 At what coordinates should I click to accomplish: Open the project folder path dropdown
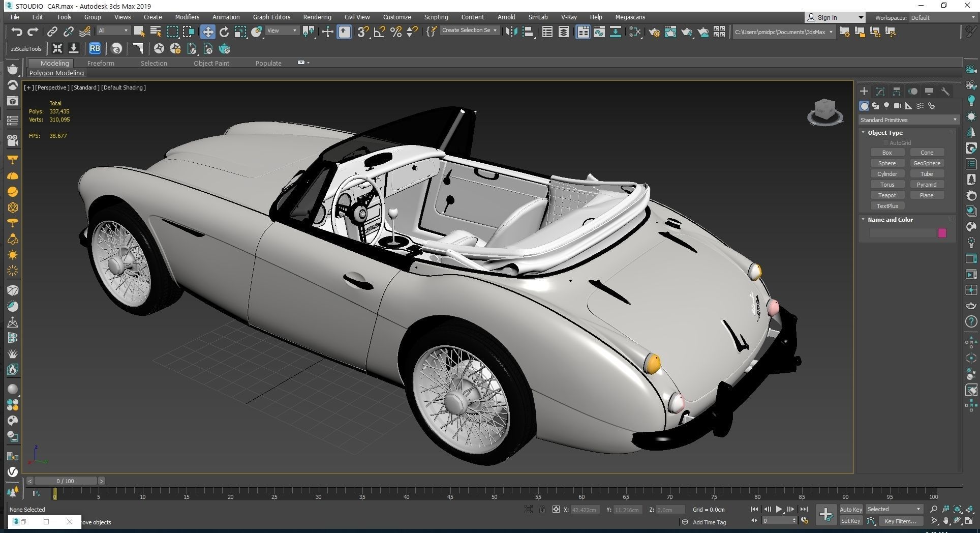coord(784,32)
